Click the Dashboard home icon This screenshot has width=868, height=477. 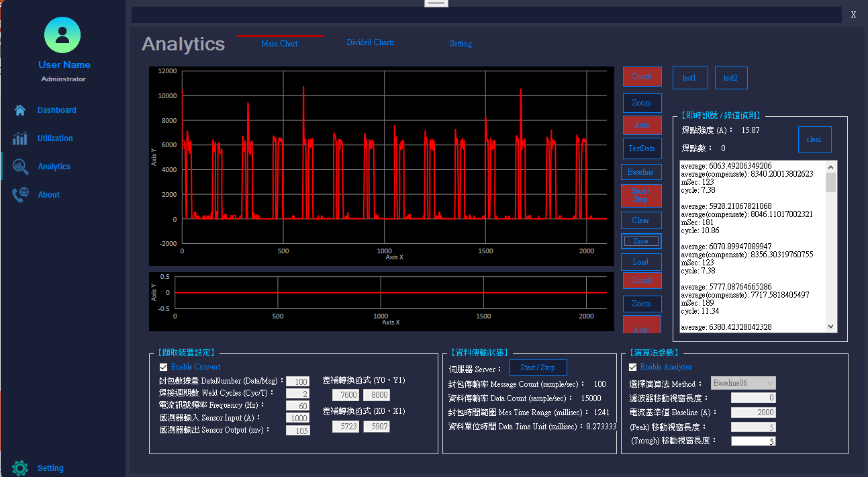click(20, 110)
